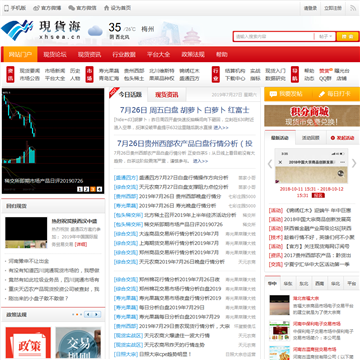360x360 pixels.
Task: Open the 行业数据 nav item
Action: tap(124, 54)
